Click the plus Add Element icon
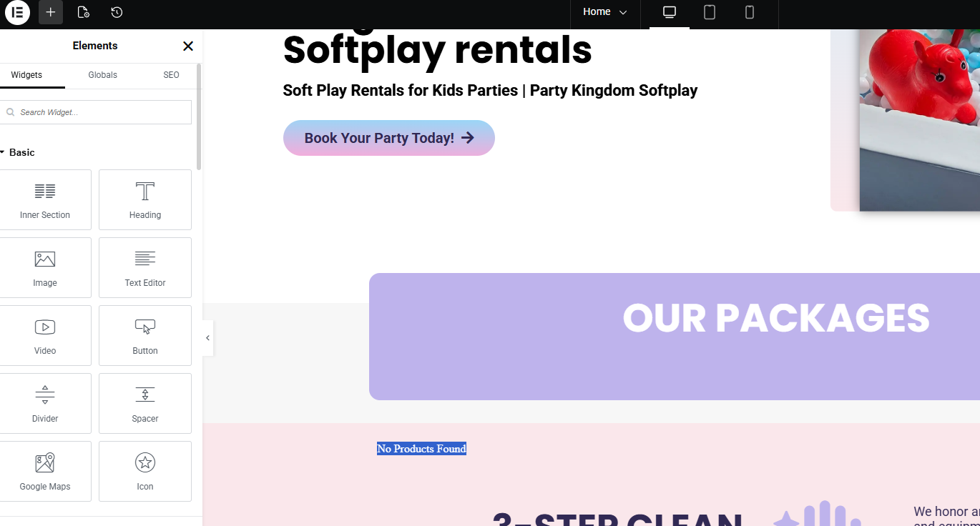The image size is (980, 526). (51, 12)
